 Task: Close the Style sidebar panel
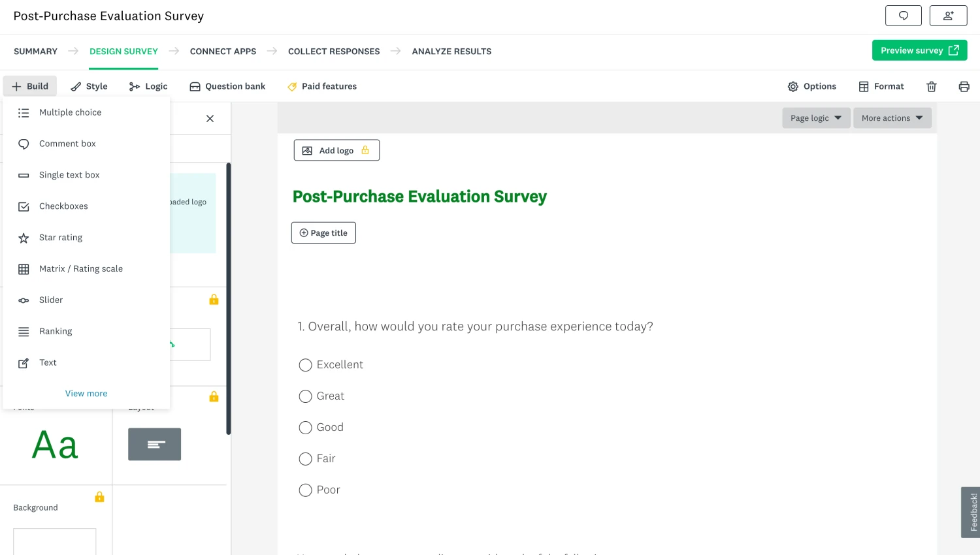pos(210,118)
